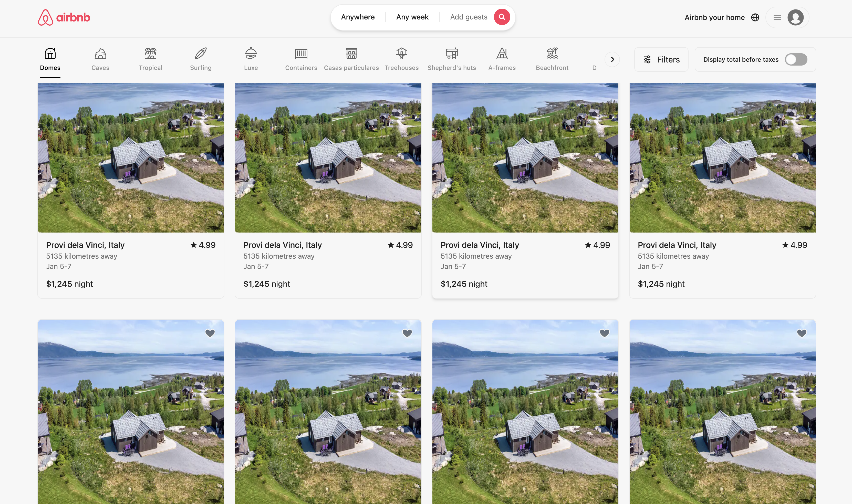The image size is (852, 504).
Task: Click the Airbnb logo
Action: point(64,17)
